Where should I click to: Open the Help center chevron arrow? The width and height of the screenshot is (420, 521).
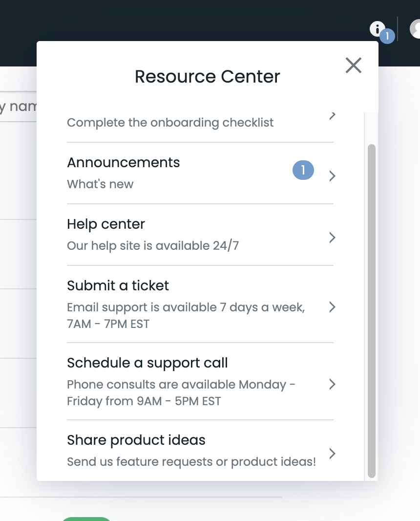point(332,238)
